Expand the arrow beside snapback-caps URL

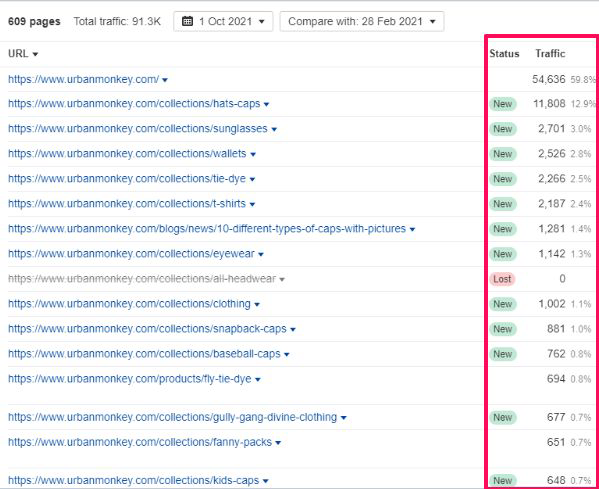(293, 329)
